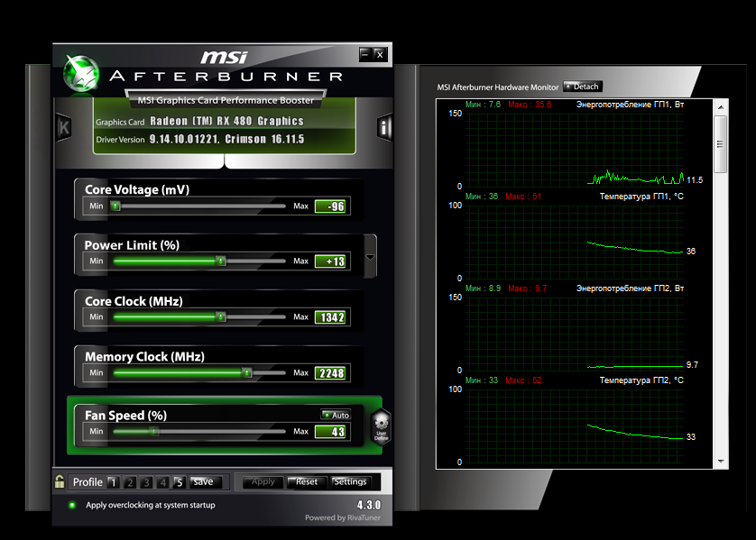The width and height of the screenshot is (756, 540).
Task: Click the monitor scrollbar down arrow
Action: coord(721,462)
